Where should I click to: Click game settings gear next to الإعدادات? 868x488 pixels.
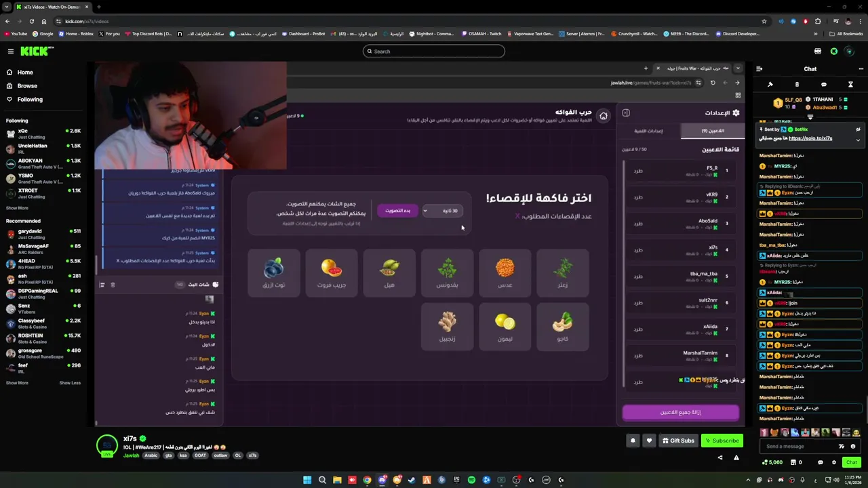[x=736, y=113]
